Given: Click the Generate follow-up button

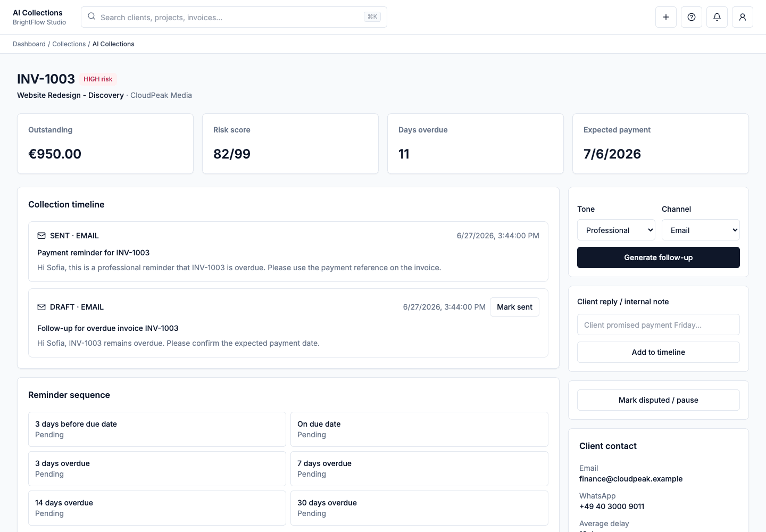Looking at the screenshot, I should click(x=659, y=257).
